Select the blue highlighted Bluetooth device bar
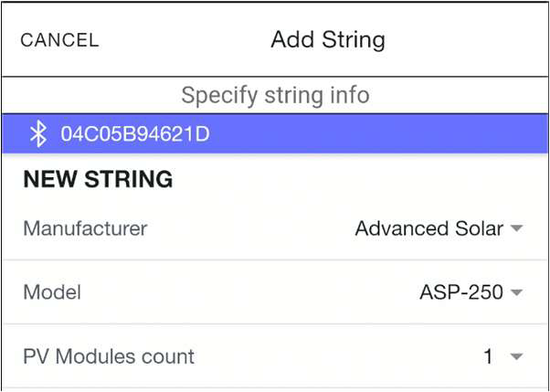 point(275,133)
